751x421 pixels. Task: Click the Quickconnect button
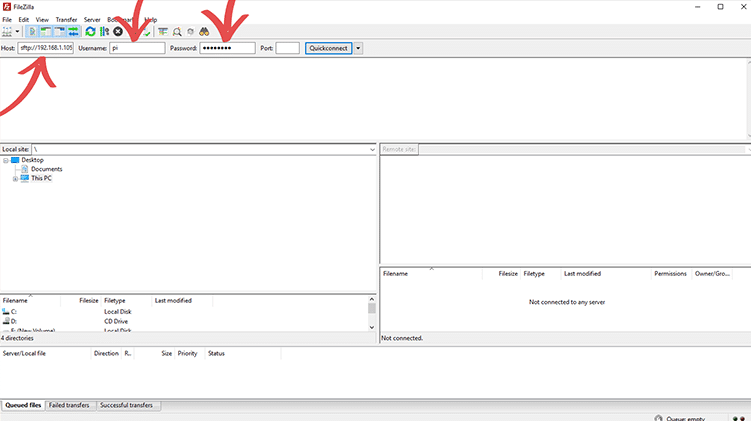coord(329,48)
